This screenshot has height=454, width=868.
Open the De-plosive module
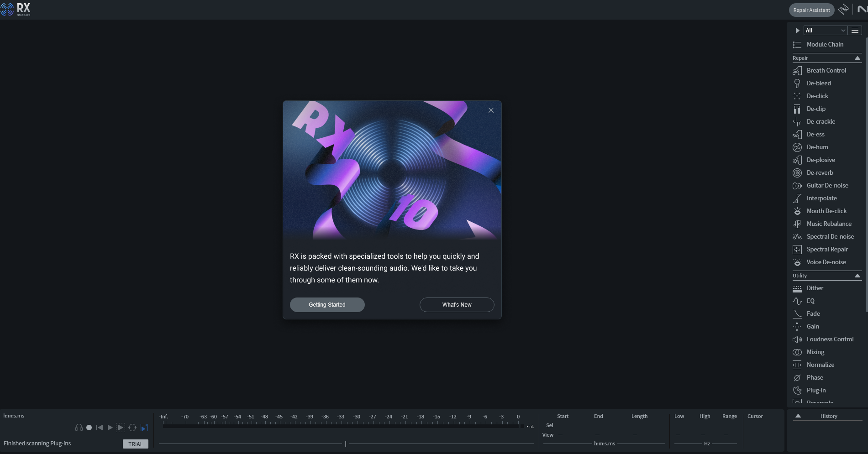point(826,160)
